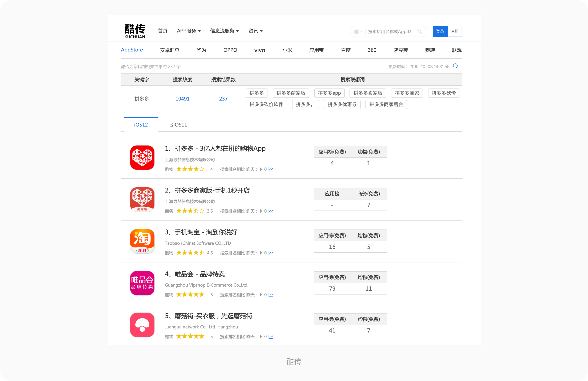Screen dimensions: 588x381
Task: Expand the 资讯 menu
Action: (x=255, y=31)
